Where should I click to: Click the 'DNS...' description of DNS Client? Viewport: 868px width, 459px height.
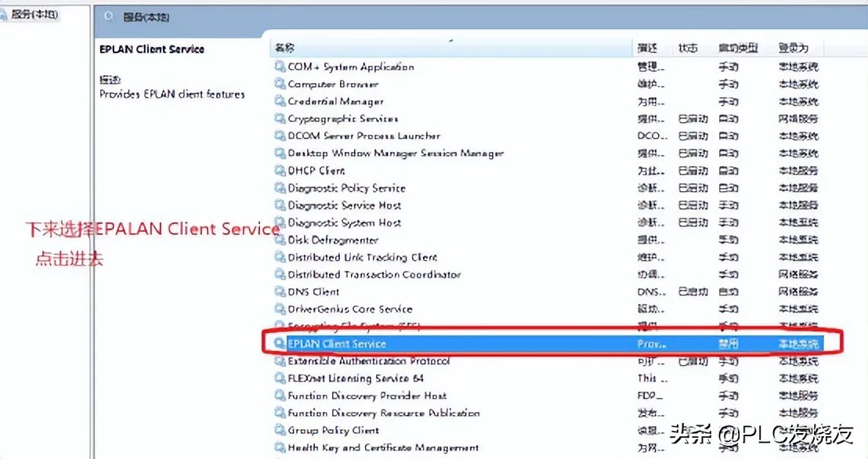coord(652,292)
